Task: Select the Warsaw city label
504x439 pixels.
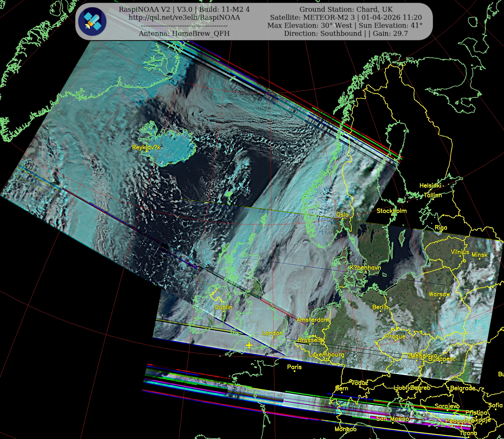Action: 439,294
